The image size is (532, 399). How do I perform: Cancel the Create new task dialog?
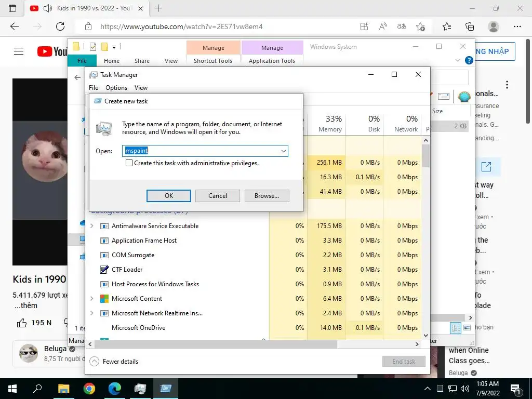218,196
